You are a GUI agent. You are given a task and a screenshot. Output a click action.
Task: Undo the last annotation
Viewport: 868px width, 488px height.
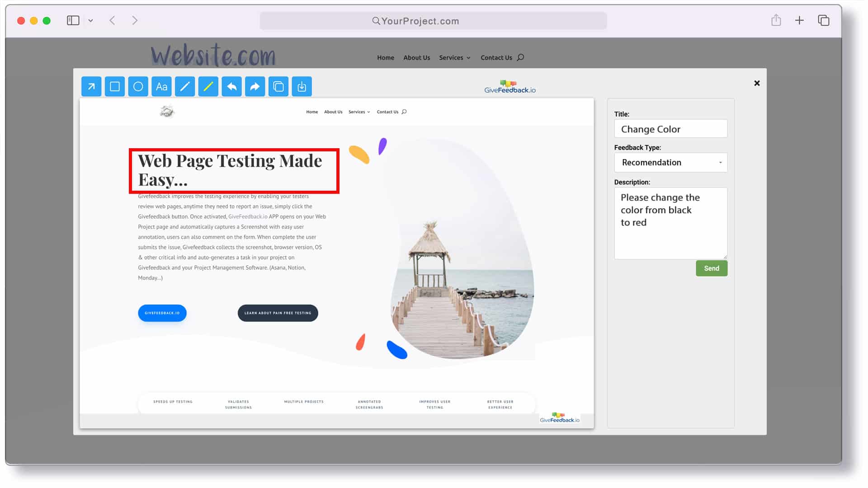[231, 86]
